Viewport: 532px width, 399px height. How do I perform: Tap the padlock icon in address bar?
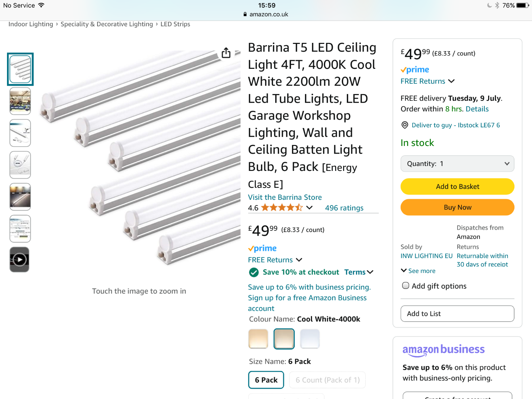click(245, 14)
